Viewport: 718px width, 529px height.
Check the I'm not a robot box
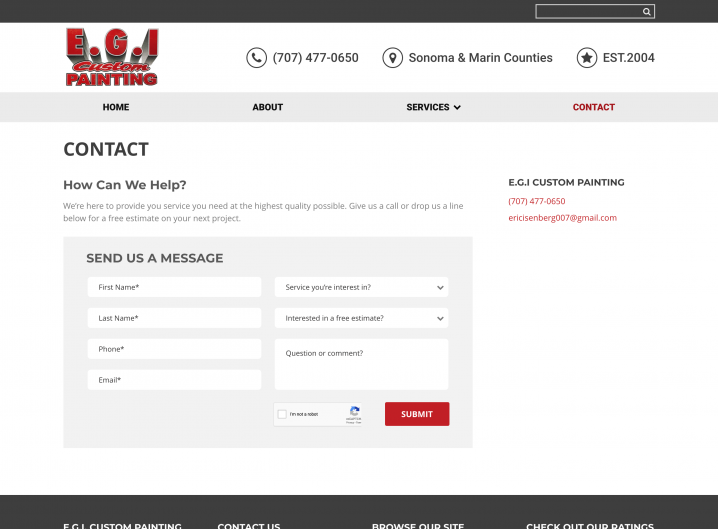283,414
